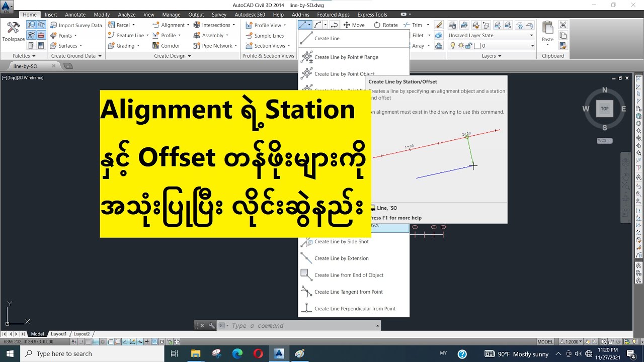644x362 pixels.
Task: Select Create Line by Side Shot
Action: pos(354,242)
